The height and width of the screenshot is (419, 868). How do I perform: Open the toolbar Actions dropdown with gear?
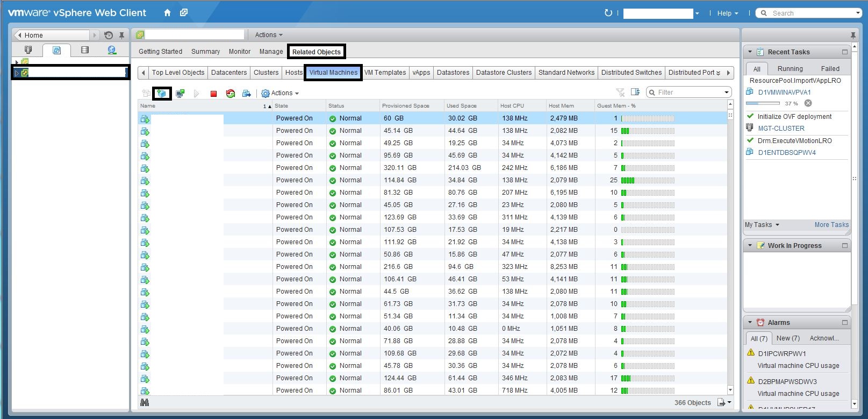(x=280, y=94)
